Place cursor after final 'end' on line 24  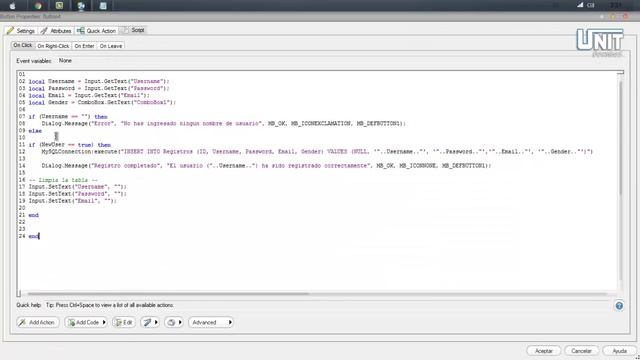[x=40, y=236]
